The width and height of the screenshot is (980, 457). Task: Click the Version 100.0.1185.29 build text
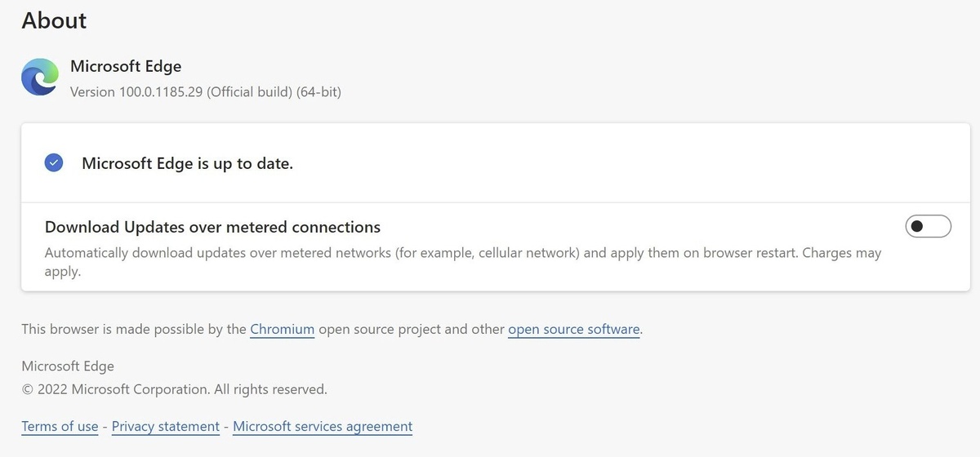point(205,92)
